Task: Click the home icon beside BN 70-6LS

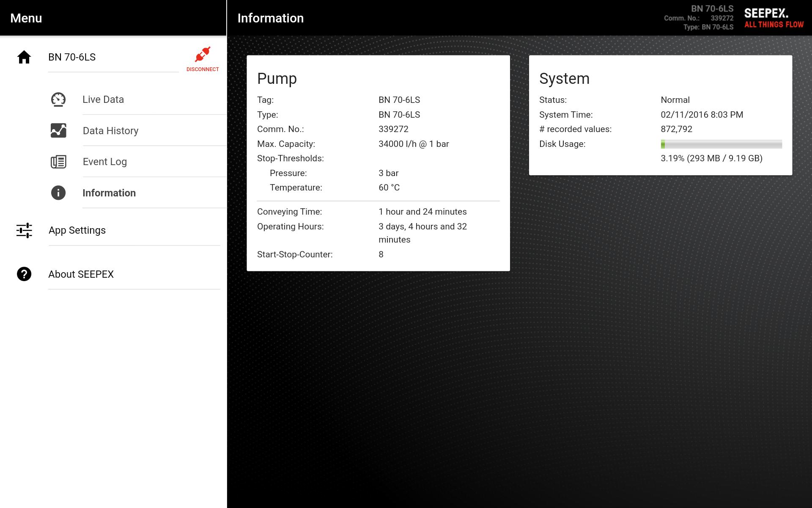Action: click(24, 57)
